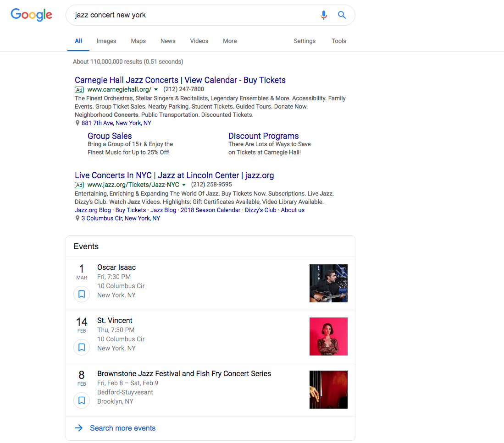
Task: Save the Oscar Isaac event bookmark
Action: (x=82, y=294)
